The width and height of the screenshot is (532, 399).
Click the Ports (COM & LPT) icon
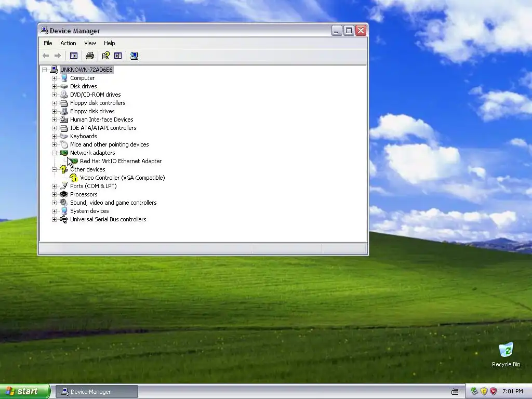point(64,186)
